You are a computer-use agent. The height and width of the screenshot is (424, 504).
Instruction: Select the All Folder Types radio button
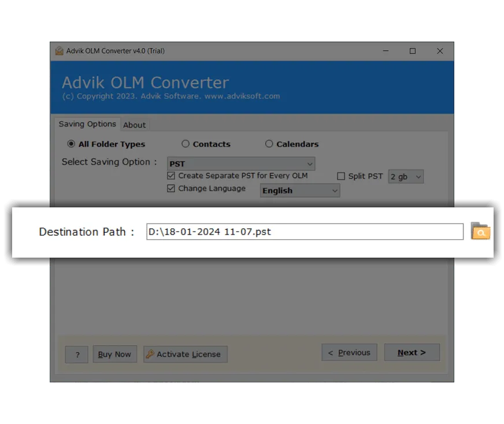coord(71,144)
